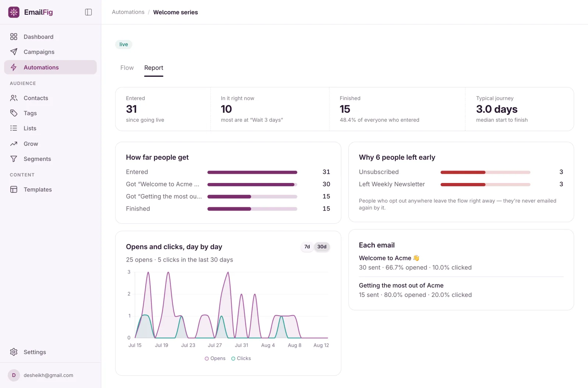Click the Dashboard grid icon
Screen dimensions: 588x388
14,37
